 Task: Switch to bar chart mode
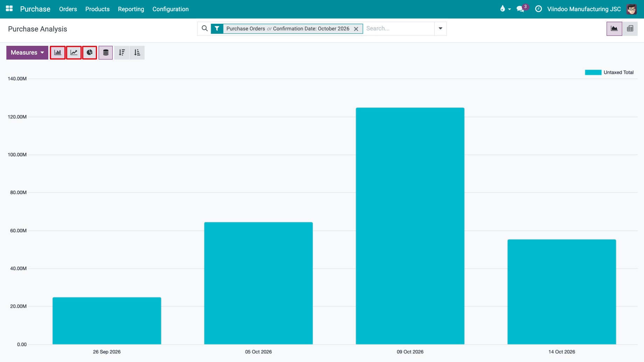[58, 52]
